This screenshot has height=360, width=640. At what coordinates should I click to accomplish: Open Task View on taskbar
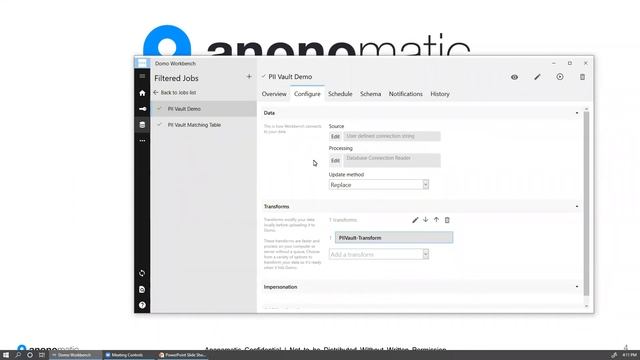pos(42,355)
